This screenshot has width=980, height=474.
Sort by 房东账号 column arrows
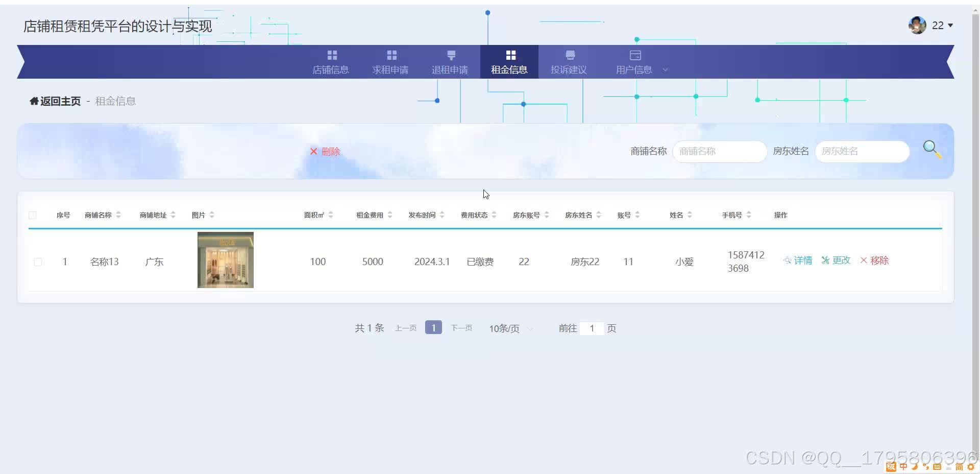pos(547,215)
